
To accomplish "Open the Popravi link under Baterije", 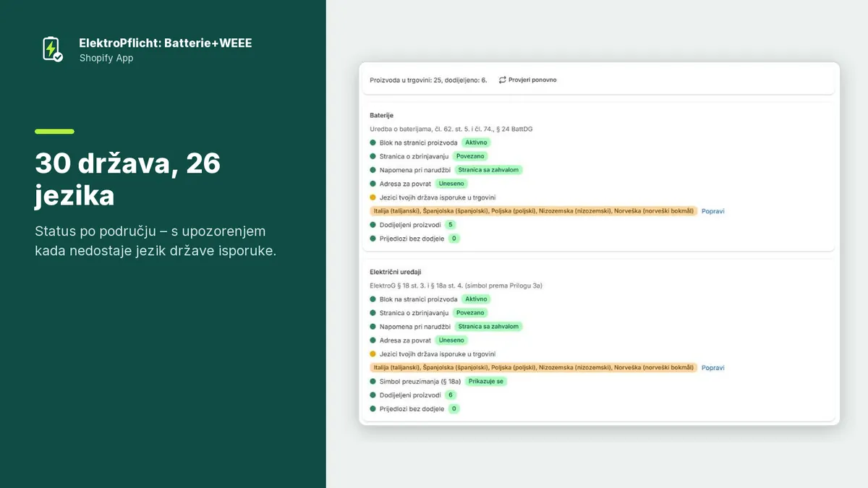I will 712,211.
